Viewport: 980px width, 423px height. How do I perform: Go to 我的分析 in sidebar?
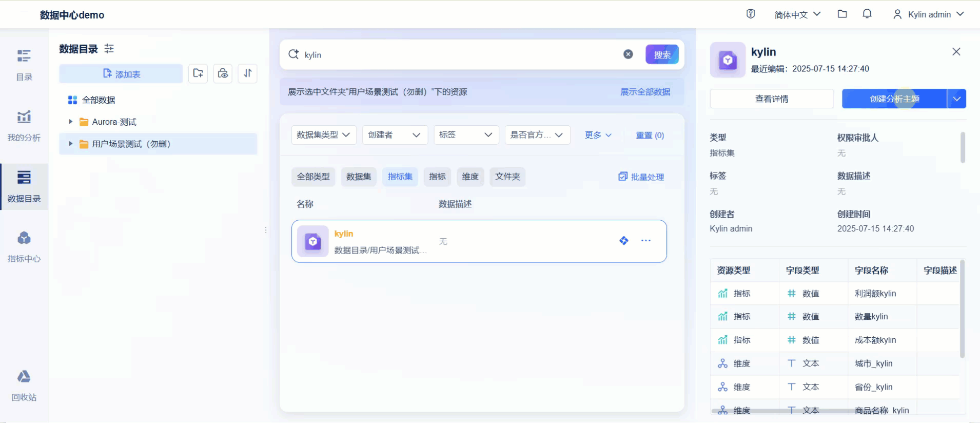coord(24,126)
